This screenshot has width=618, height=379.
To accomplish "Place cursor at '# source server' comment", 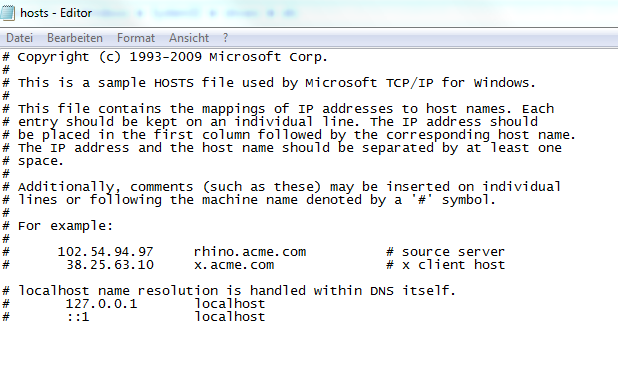I will point(445,252).
